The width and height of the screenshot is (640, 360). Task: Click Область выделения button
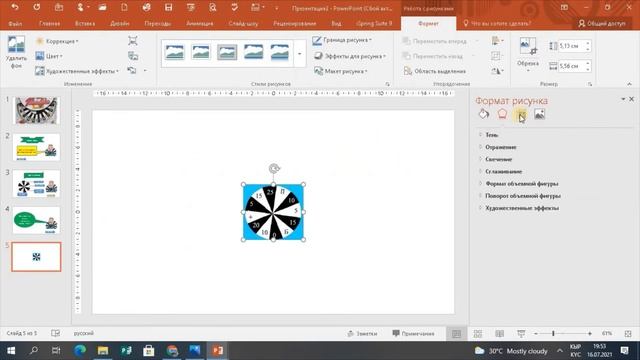(435, 71)
